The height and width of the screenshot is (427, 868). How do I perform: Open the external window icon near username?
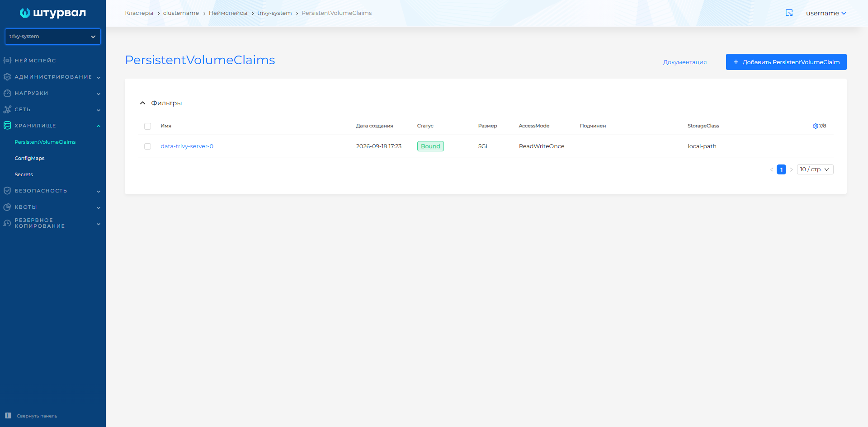coord(789,13)
